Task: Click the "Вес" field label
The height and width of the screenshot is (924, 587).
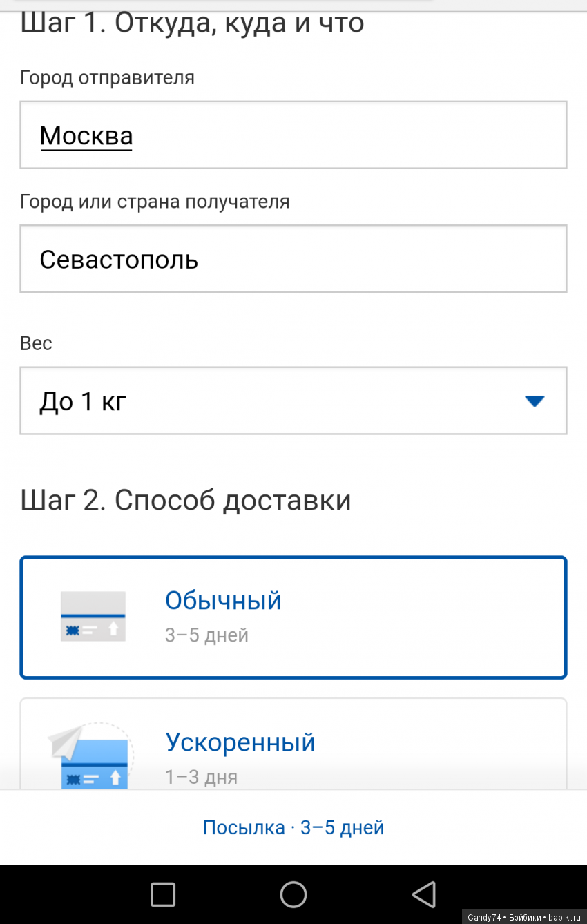Action: [36, 343]
